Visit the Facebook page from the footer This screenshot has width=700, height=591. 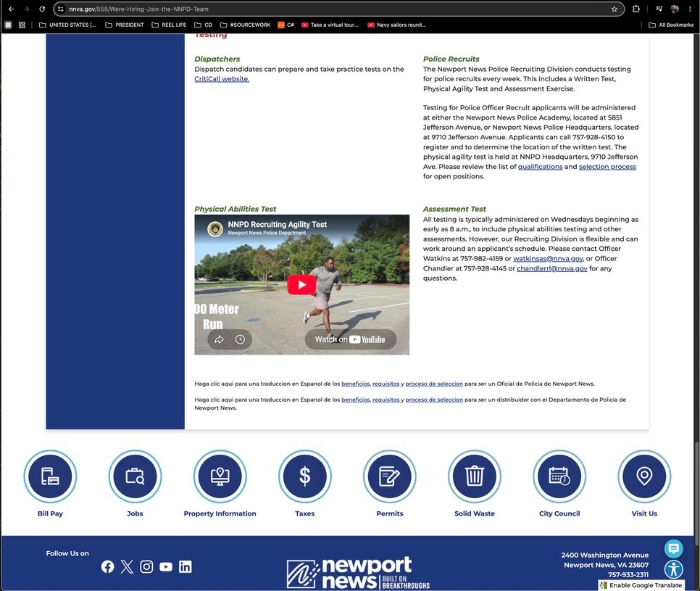tap(107, 567)
